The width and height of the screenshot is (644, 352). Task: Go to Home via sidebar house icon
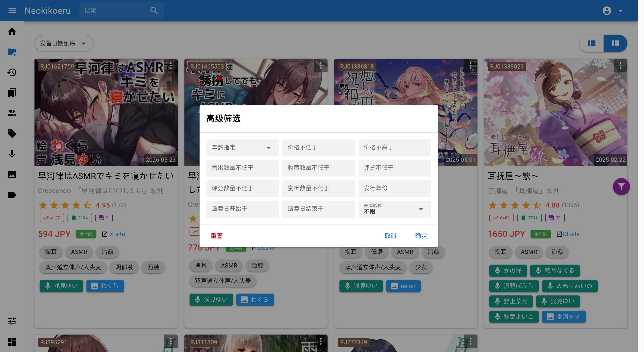pyautogui.click(x=12, y=31)
